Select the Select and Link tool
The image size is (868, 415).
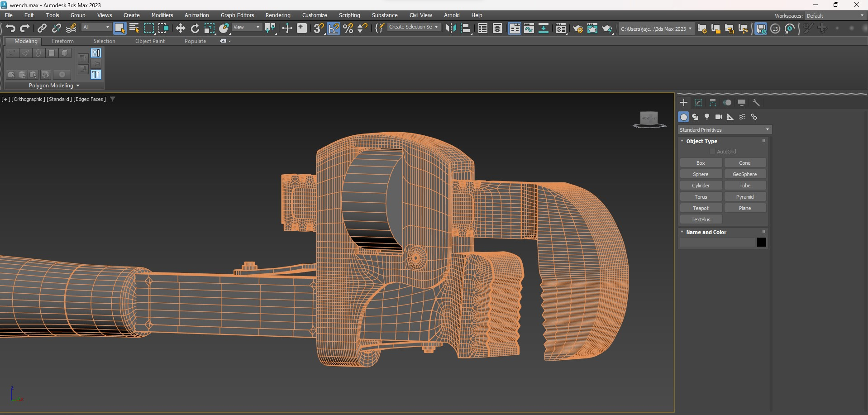click(x=42, y=28)
